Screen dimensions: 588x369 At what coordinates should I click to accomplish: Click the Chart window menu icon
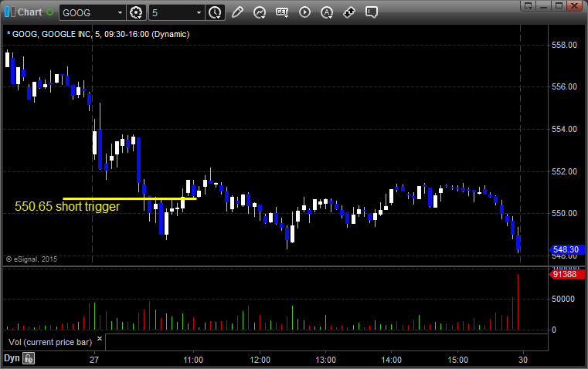point(9,12)
